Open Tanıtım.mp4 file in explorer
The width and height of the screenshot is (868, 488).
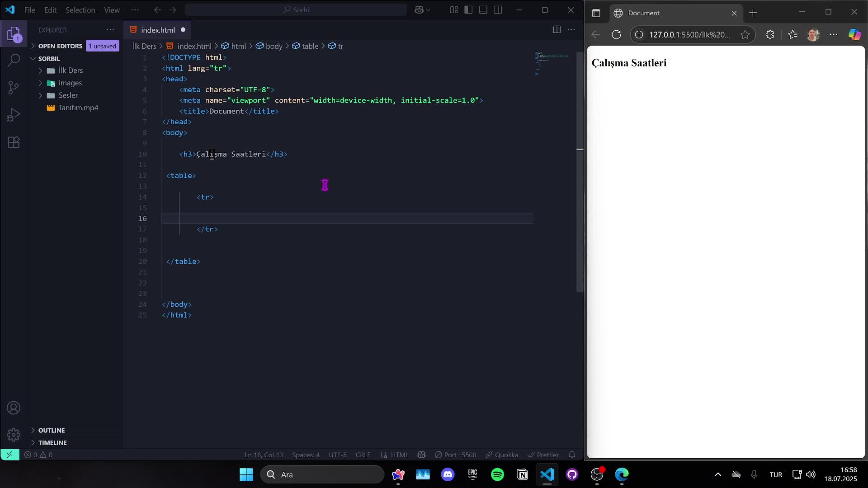point(78,108)
